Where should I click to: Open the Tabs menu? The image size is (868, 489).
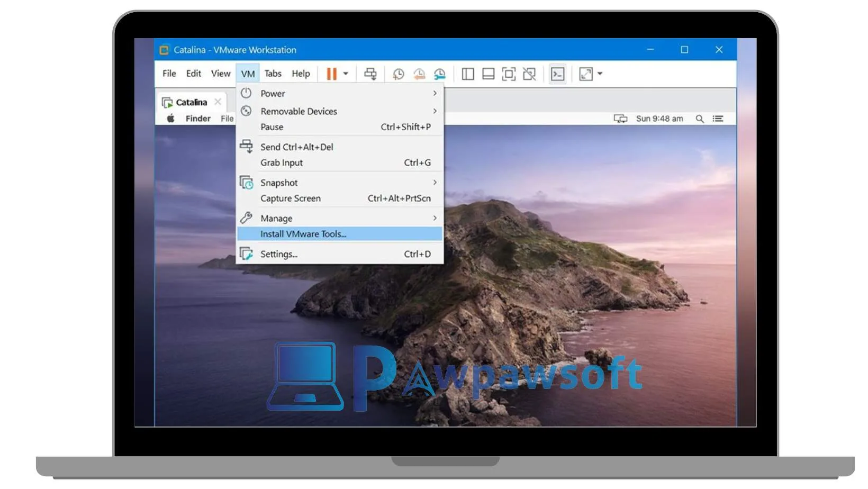[x=273, y=74]
